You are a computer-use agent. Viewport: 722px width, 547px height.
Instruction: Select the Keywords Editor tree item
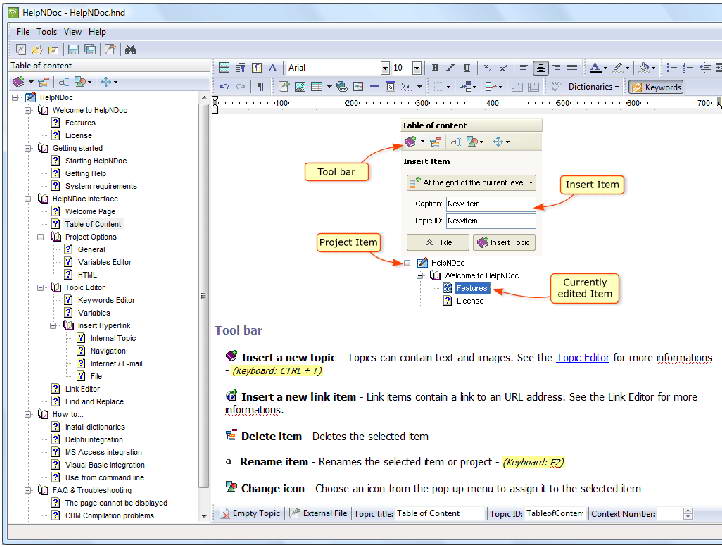[x=106, y=300]
